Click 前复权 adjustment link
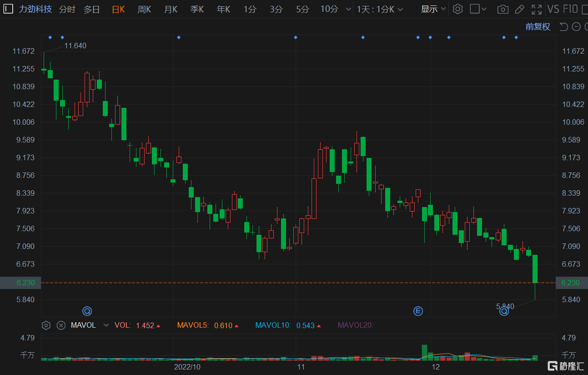Screen dimensions: 588x375 [x=538, y=26]
